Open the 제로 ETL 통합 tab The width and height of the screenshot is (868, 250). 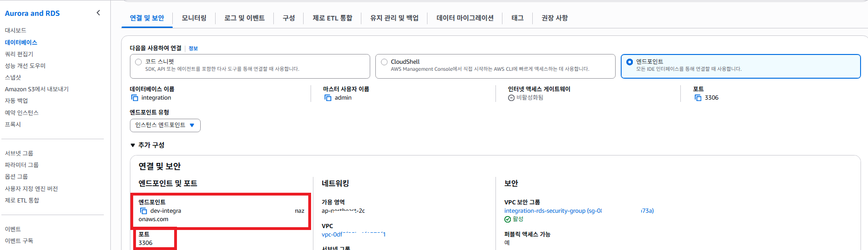tap(332, 18)
